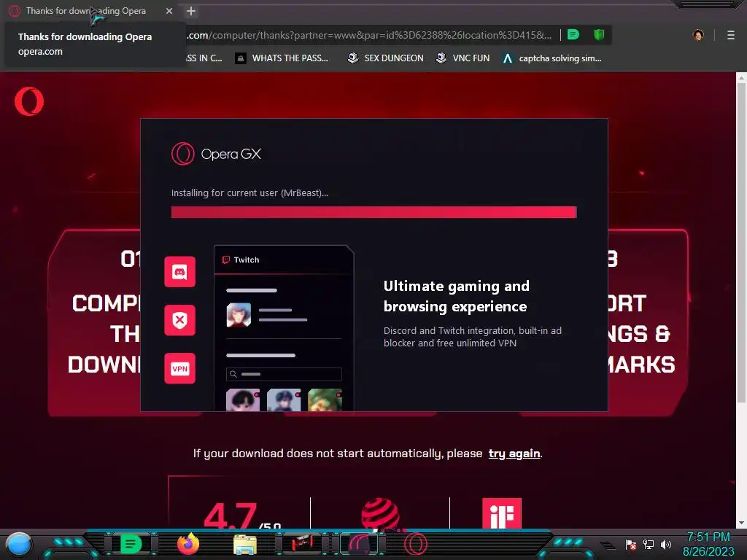Click the Action Center flag tray icon
Image resolution: width=747 pixels, height=560 pixels.
[x=631, y=544]
